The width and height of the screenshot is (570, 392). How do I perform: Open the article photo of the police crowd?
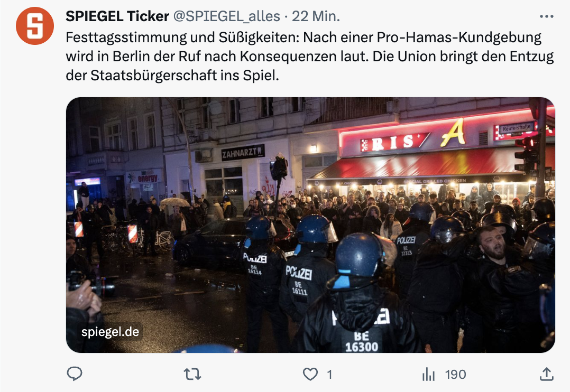[x=310, y=225]
